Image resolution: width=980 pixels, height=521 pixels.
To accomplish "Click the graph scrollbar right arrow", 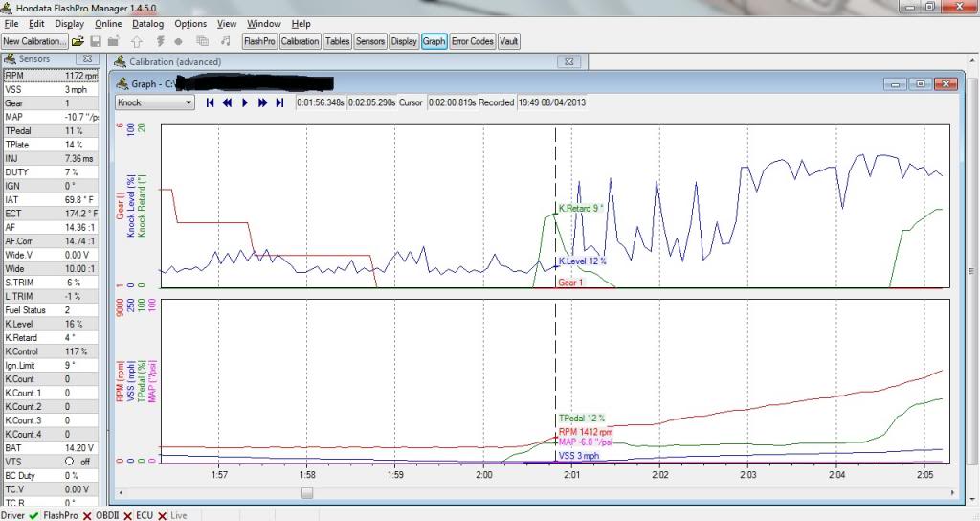I will (952, 493).
